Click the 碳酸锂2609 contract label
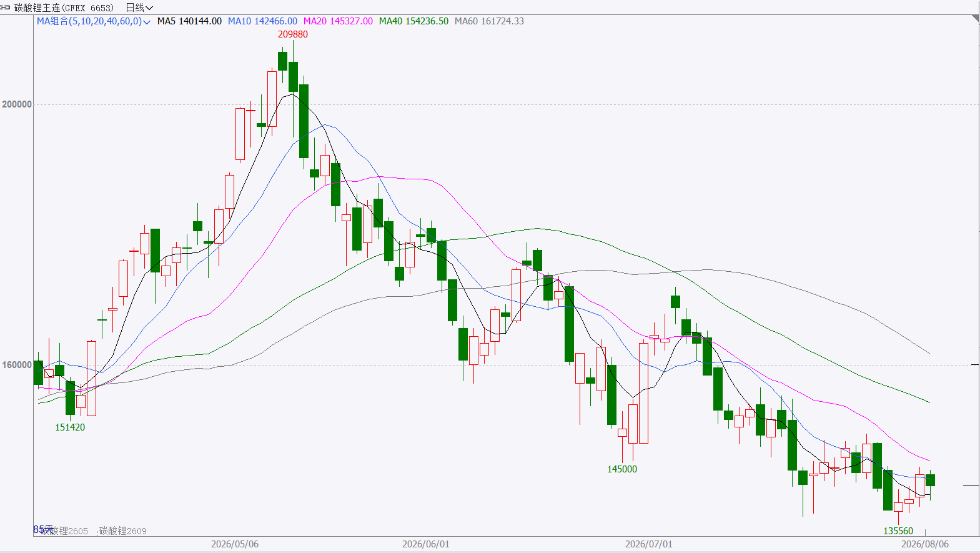Image resolution: width=980 pixels, height=553 pixels. [123, 531]
